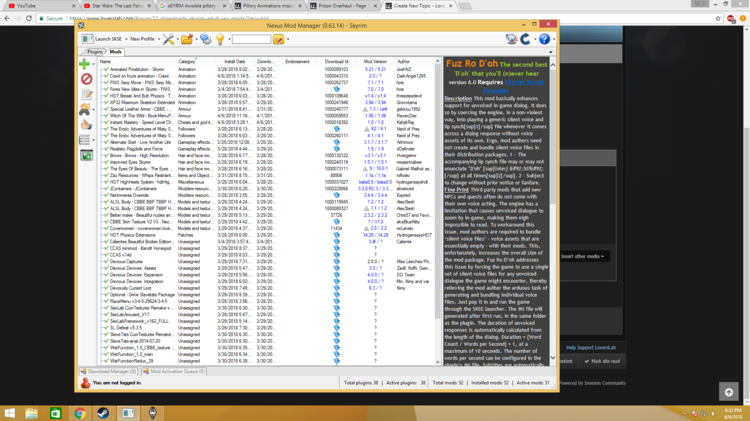Click the red deactivate mod icon
The height and width of the screenshot is (421, 750).
point(86,79)
